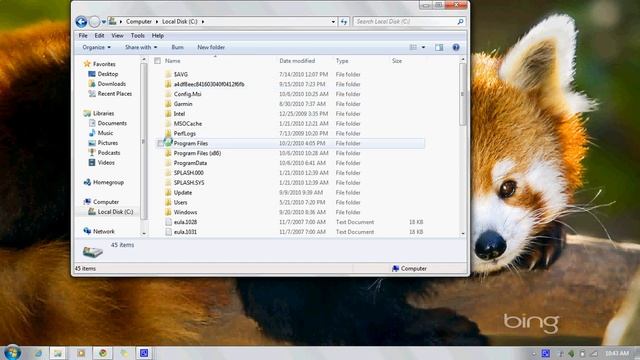Click the Computer breadcrumb
The width and height of the screenshot is (640, 360).
(139, 22)
